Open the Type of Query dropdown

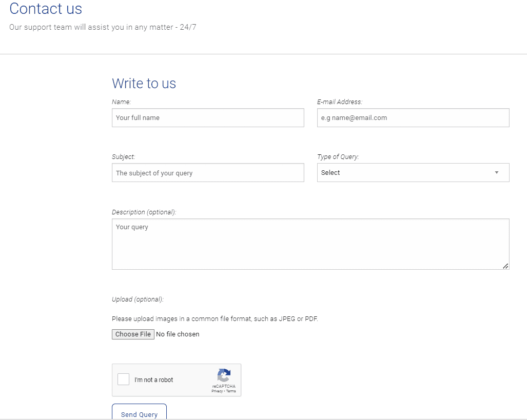tap(413, 172)
